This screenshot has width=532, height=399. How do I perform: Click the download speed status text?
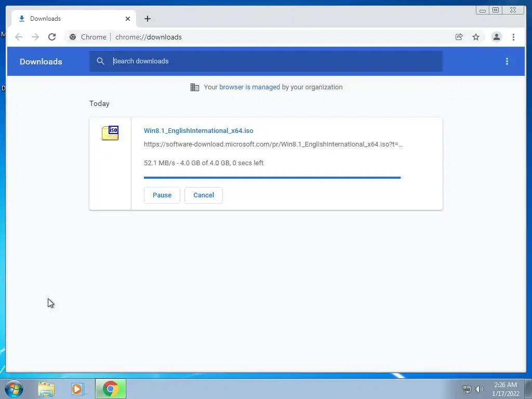coord(204,163)
